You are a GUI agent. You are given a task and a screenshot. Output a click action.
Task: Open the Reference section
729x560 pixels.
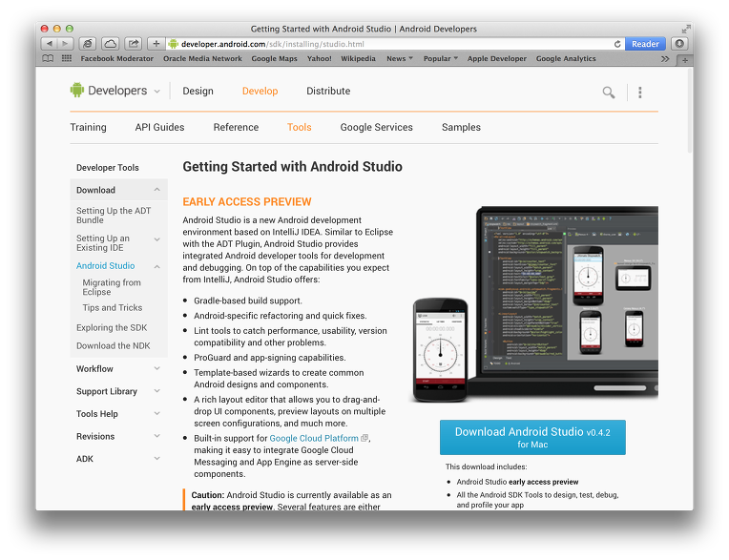(236, 127)
